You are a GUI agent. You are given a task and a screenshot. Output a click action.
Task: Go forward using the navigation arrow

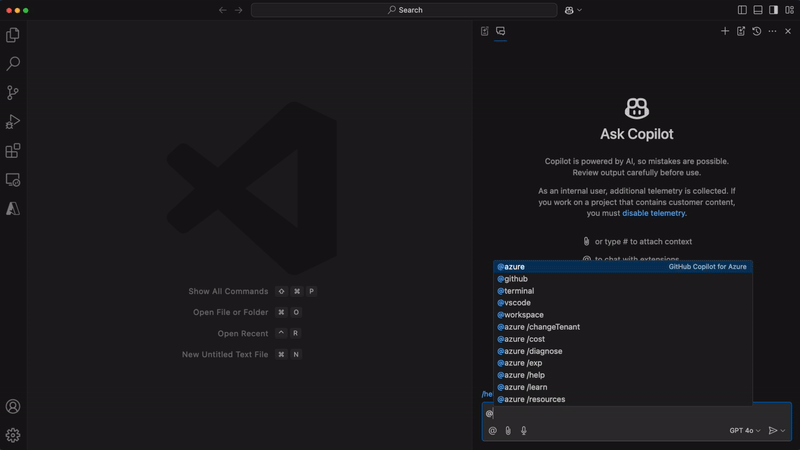(238, 10)
